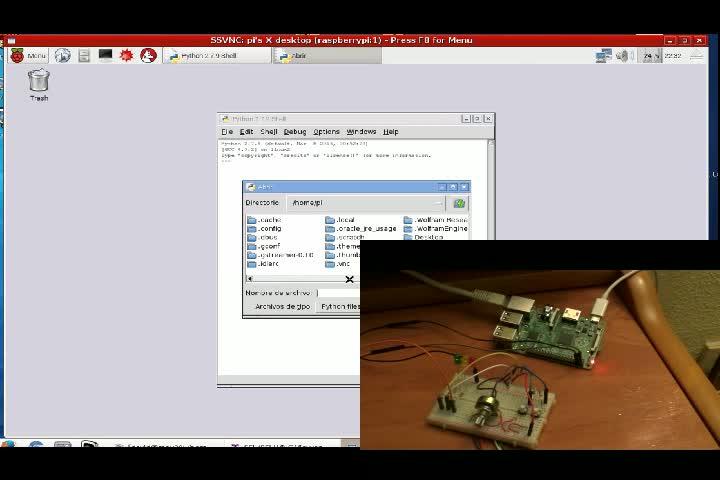Click the clock in the panel
Viewport: 720px width, 480px height.
pos(673,56)
